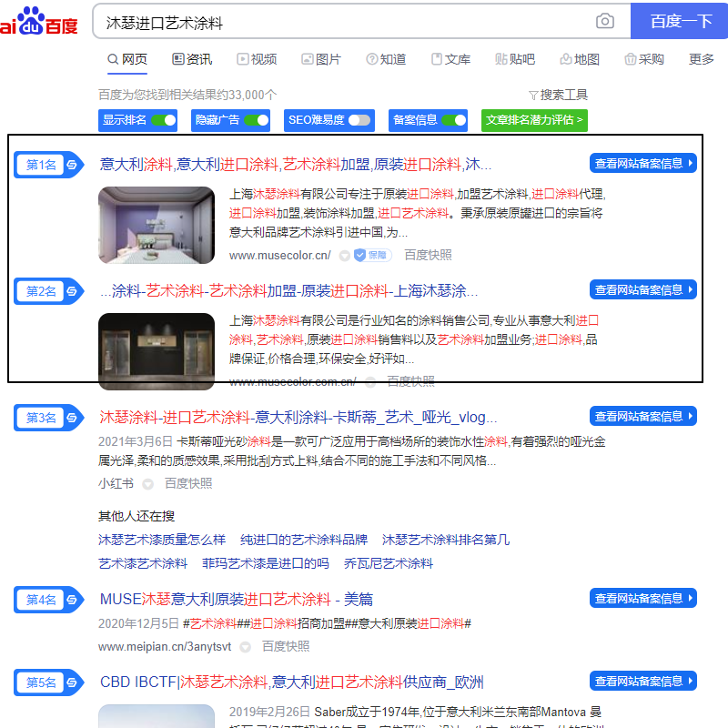
Task: Switch to the 文库 tab
Action: click(x=450, y=59)
